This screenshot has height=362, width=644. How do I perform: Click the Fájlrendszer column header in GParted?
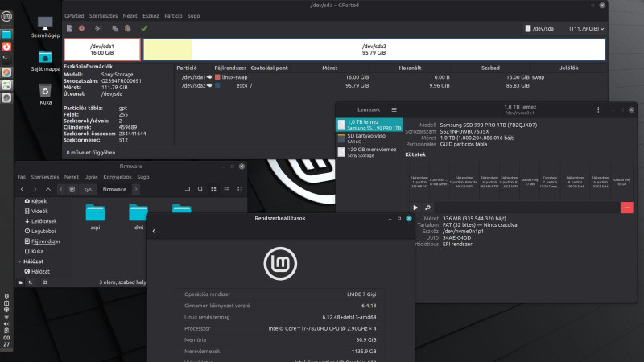230,68
